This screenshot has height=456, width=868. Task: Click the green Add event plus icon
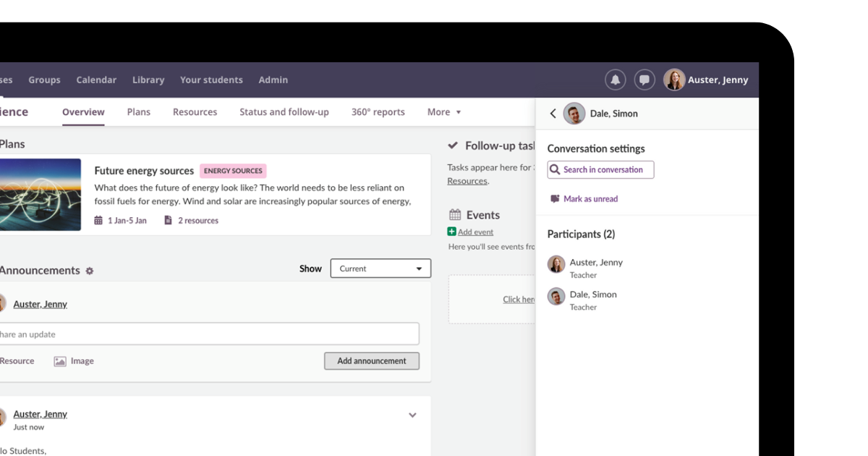pyautogui.click(x=452, y=232)
